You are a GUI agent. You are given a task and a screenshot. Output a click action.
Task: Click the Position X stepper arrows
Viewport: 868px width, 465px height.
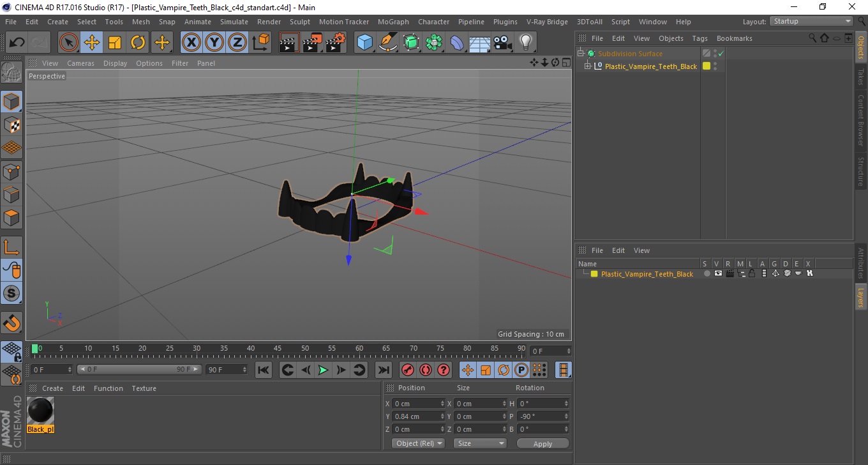(x=443, y=404)
